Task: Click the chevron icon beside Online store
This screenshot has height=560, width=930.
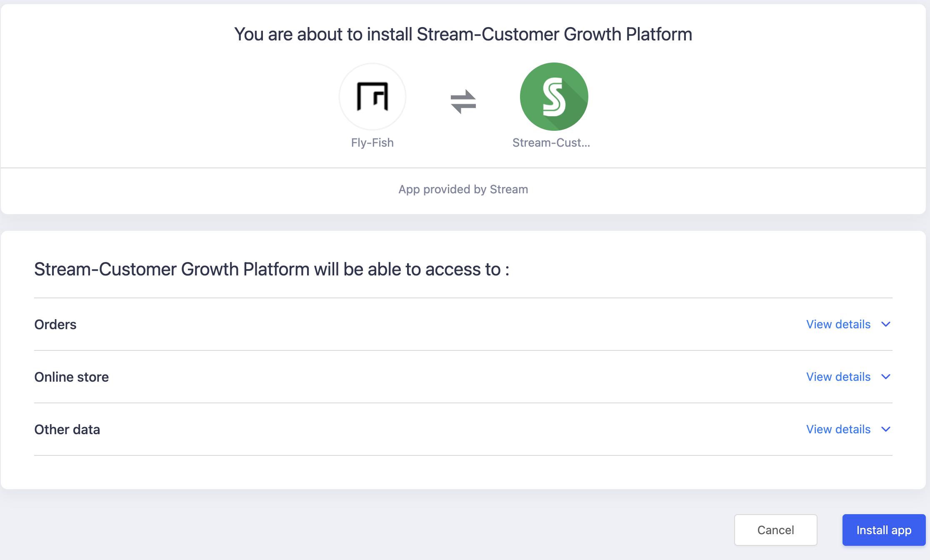Action: click(x=886, y=377)
